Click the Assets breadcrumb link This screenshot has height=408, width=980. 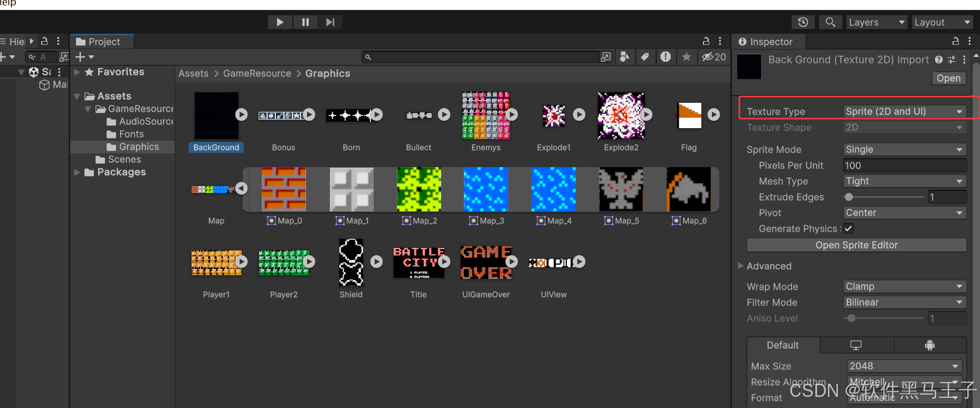point(193,74)
